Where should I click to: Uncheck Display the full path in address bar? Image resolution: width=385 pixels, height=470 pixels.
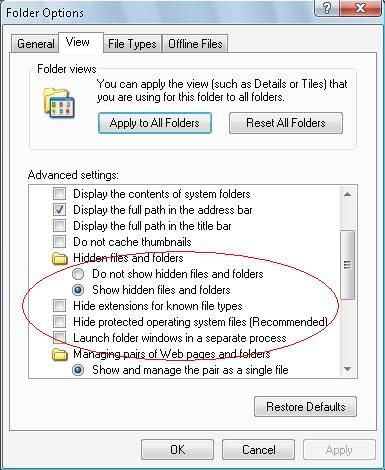60,210
